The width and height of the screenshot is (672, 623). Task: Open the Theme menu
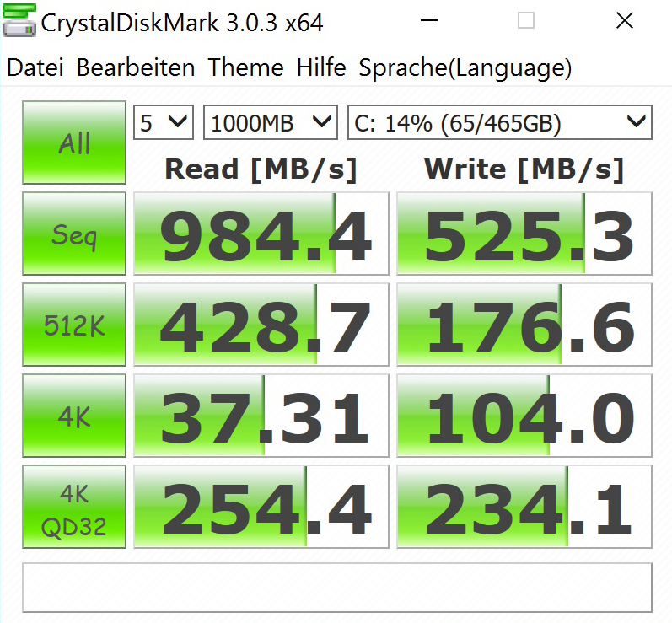(x=245, y=67)
